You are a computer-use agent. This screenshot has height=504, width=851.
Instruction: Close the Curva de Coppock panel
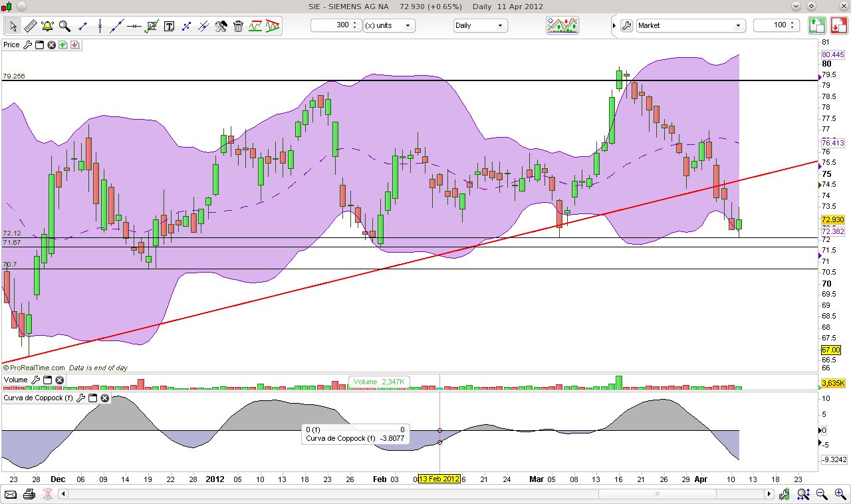click(104, 398)
